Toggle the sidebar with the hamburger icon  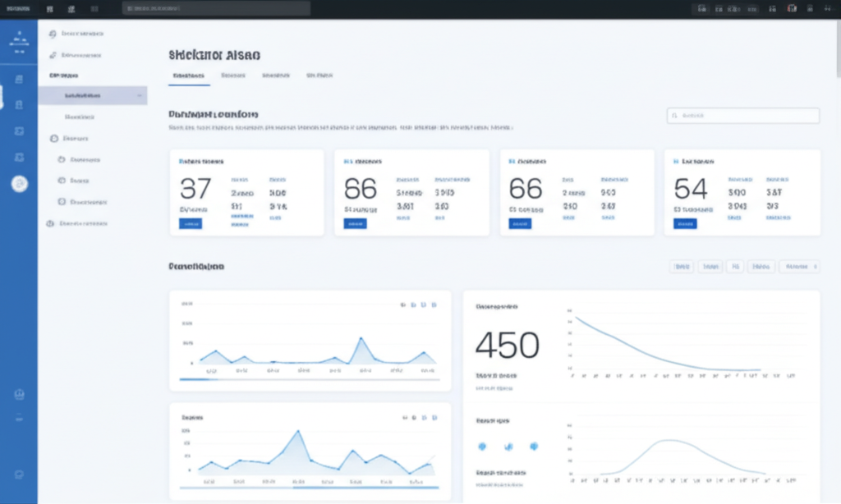tap(49, 8)
